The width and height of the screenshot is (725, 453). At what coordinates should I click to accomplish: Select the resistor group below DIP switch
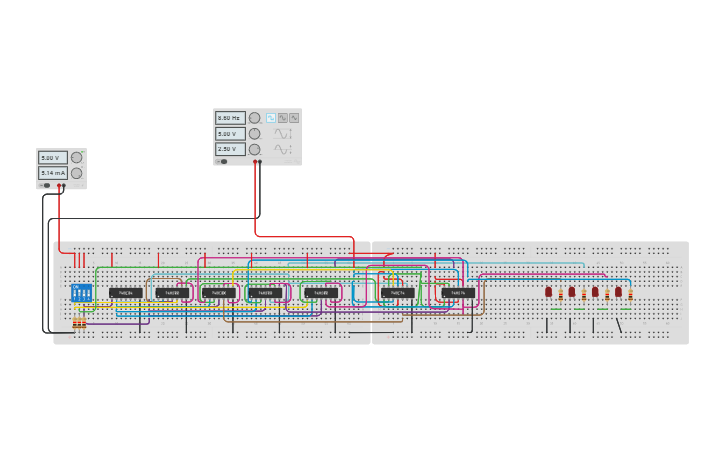pos(79,323)
